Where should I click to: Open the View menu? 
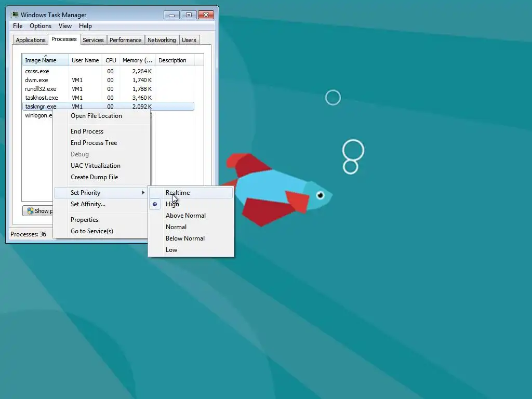(65, 26)
